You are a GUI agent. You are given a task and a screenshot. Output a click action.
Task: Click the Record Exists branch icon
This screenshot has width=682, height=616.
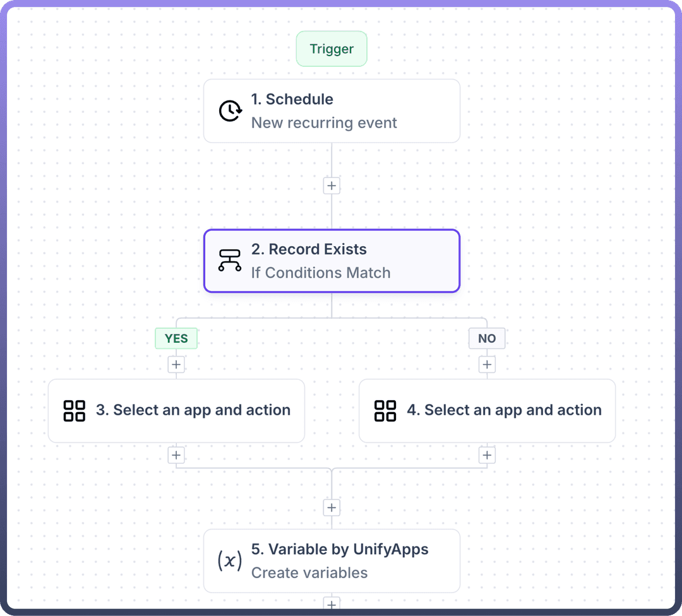click(230, 261)
